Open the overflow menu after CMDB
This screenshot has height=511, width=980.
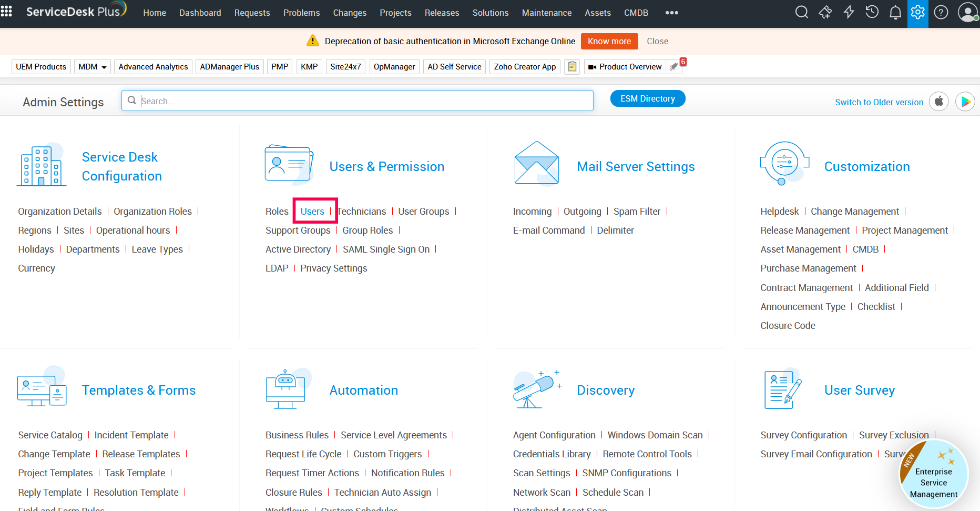pos(671,13)
